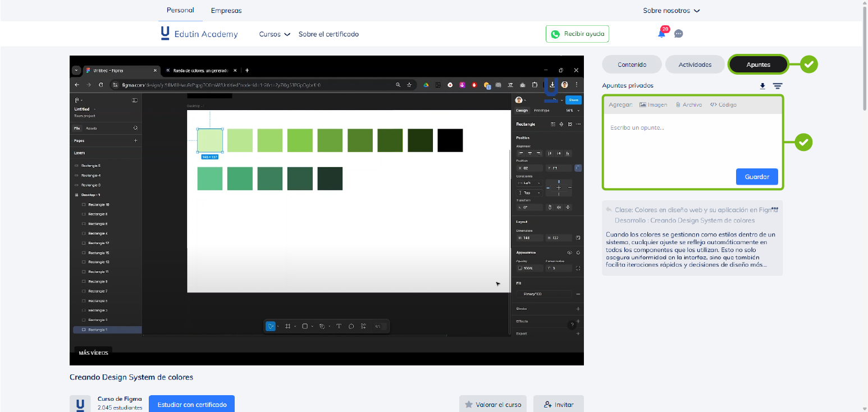Insert a Código block in the note
The image size is (868, 412).
point(723,105)
